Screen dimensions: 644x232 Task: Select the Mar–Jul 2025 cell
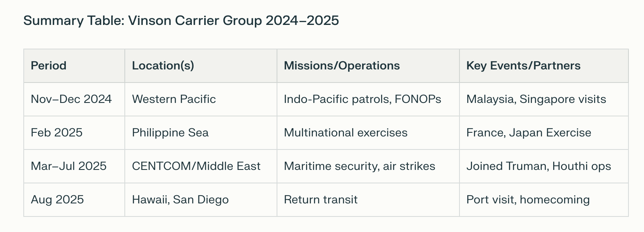point(74,166)
